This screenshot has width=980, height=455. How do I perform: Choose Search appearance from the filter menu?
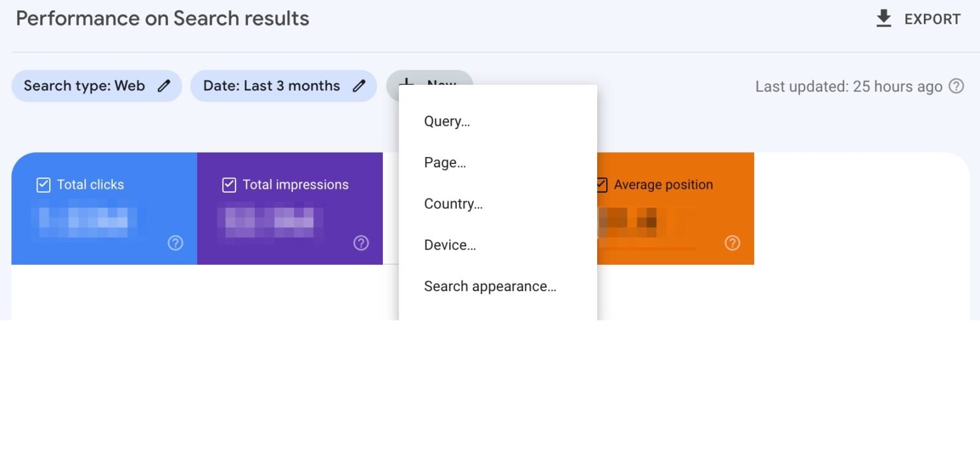491,286
